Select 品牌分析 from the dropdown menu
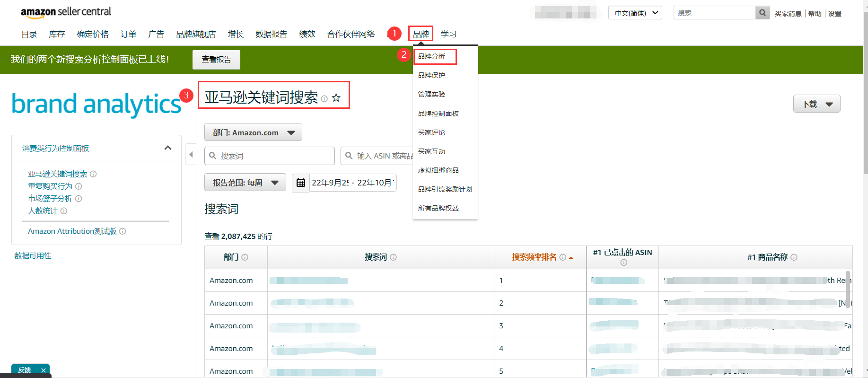Image resolution: width=868 pixels, height=378 pixels. coord(431,56)
